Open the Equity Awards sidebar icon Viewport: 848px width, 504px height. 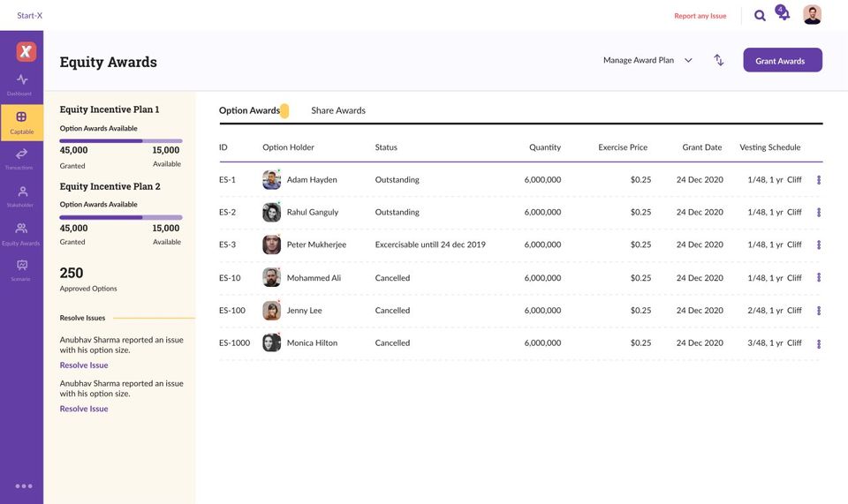[21, 228]
